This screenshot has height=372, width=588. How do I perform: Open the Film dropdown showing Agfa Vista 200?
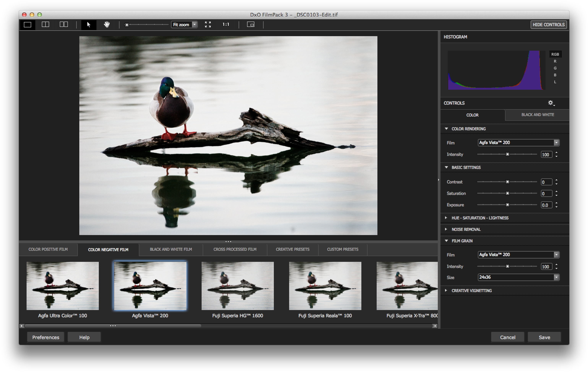pyautogui.click(x=518, y=142)
